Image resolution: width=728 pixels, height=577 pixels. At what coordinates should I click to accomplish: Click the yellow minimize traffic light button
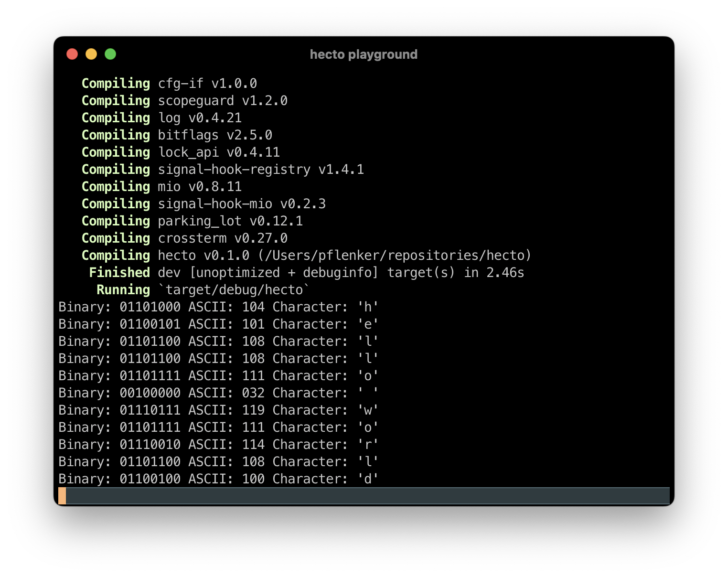click(x=91, y=54)
